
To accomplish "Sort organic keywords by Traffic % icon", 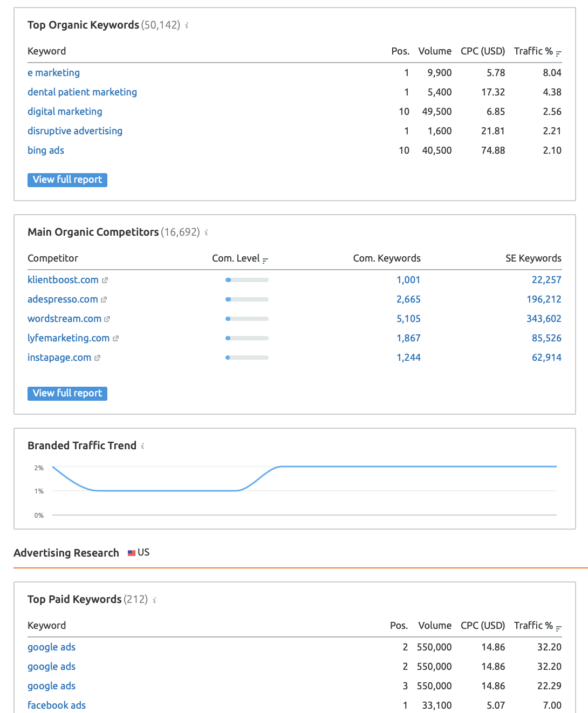I will click(558, 53).
